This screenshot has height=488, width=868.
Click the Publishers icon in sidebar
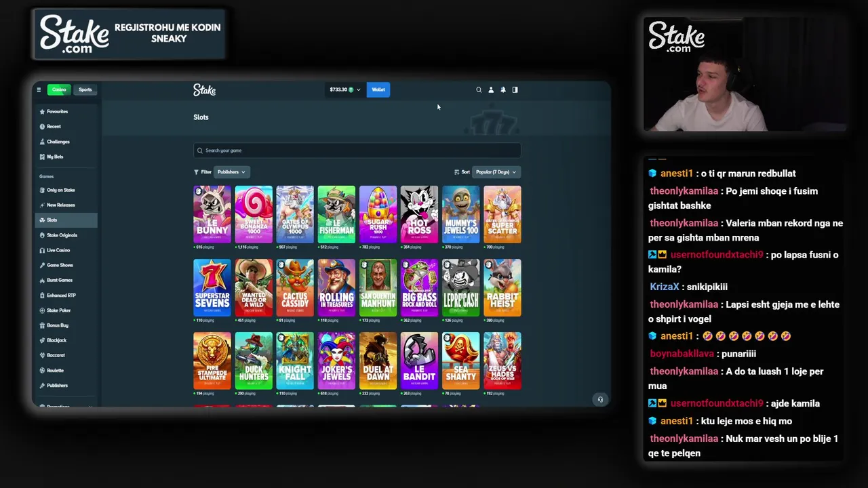(x=42, y=386)
